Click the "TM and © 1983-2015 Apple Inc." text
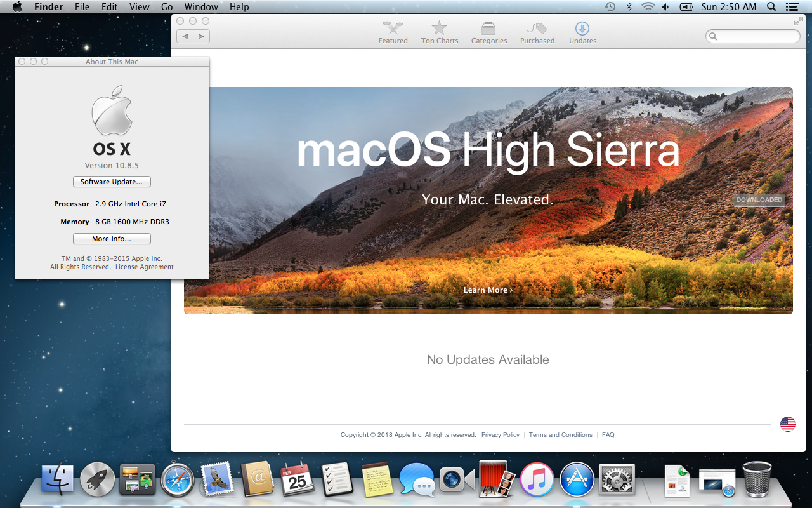The image size is (812, 508). point(112,259)
